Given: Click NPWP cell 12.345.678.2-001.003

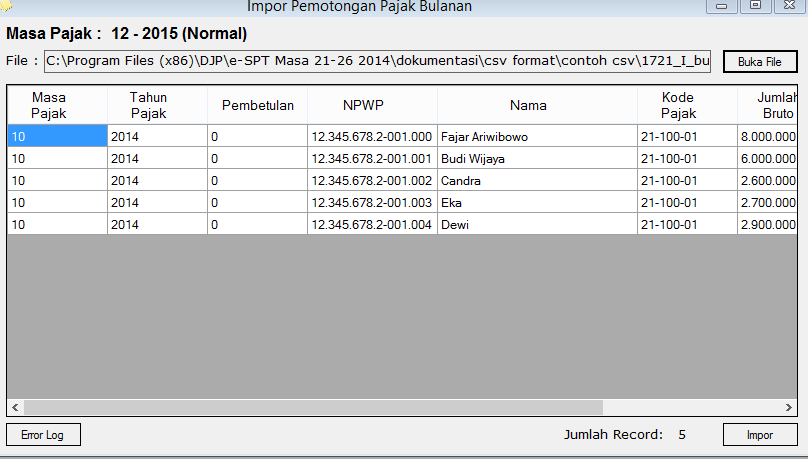Looking at the screenshot, I should [x=373, y=202].
